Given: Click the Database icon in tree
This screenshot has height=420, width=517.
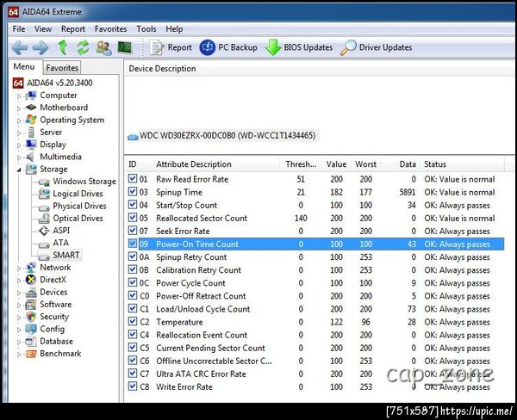Looking at the screenshot, I should tap(31, 342).
